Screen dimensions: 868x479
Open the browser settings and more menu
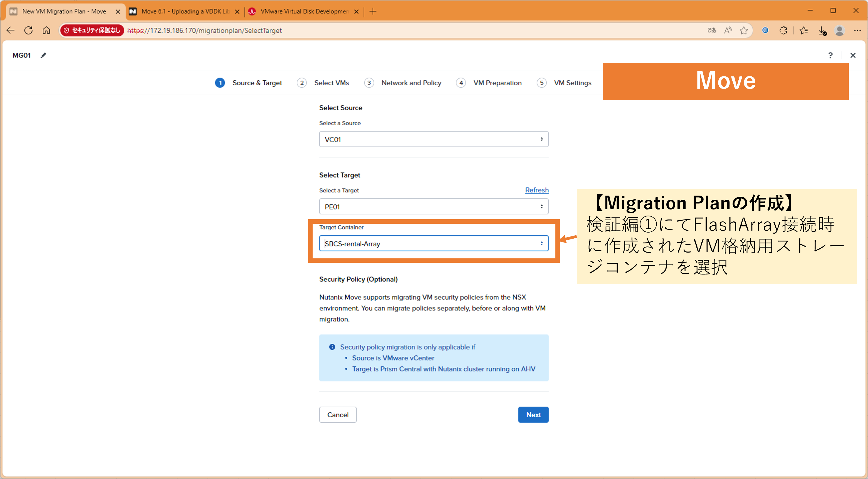coord(857,30)
